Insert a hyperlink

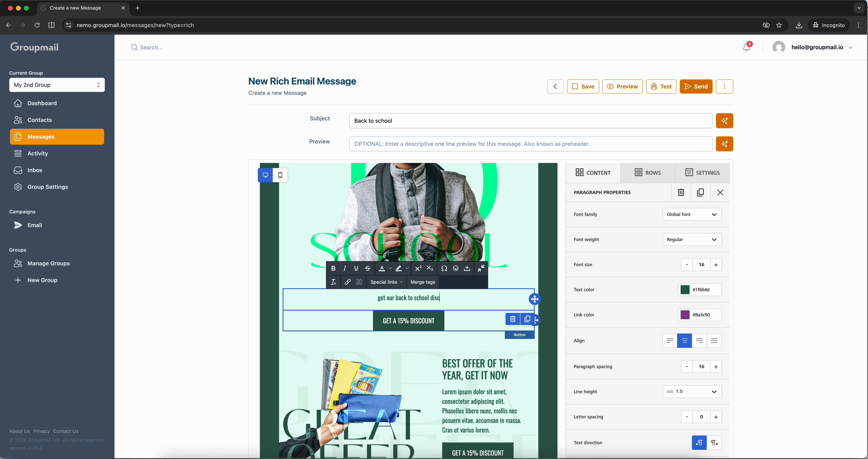coord(347,282)
